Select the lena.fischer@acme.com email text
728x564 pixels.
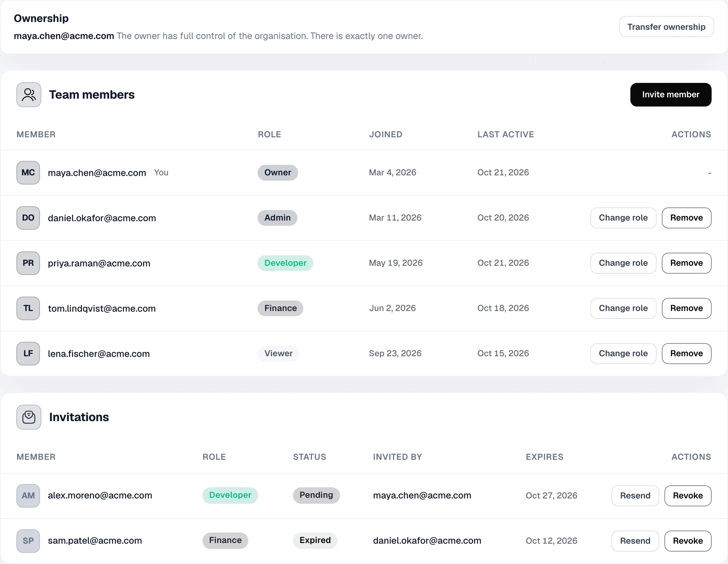tap(99, 353)
